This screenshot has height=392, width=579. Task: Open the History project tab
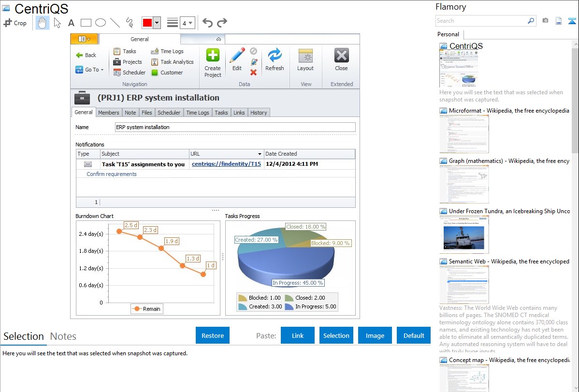pyautogui.click(x=259, y=113)
